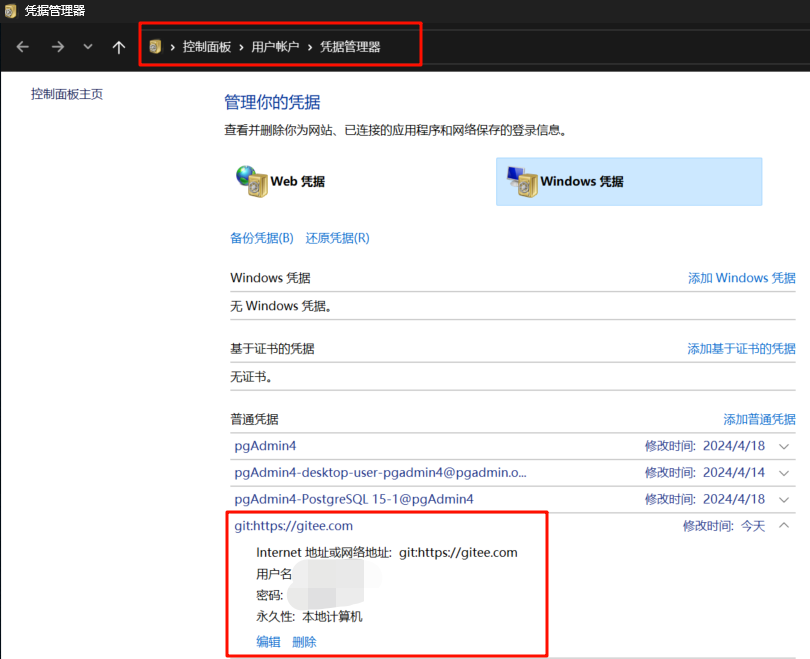Expand the pgAdmin4 row chevron
Screen dimensions: 810x659
point(784,446)
